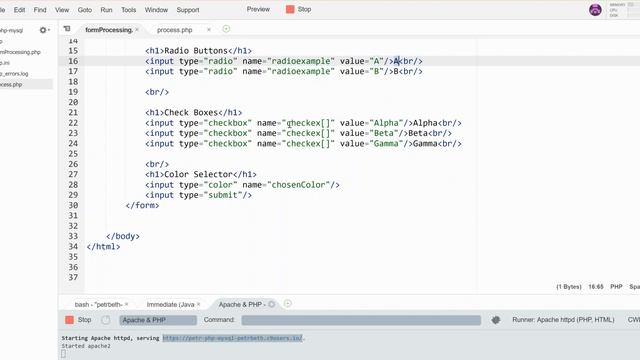Close the Apache & PHP tab
This screenshot has width=640, height=360.
[x=271, y=304]
